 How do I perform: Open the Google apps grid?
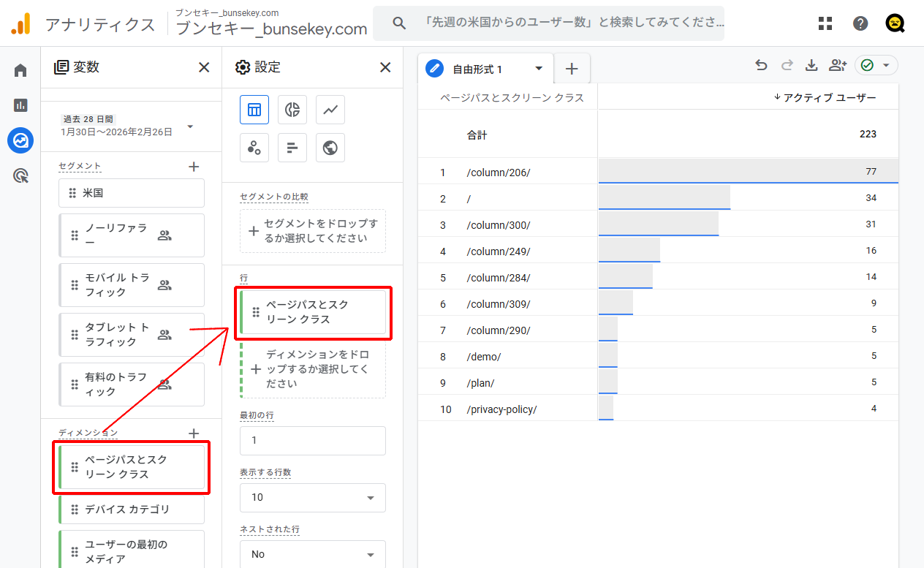[825, 23]
